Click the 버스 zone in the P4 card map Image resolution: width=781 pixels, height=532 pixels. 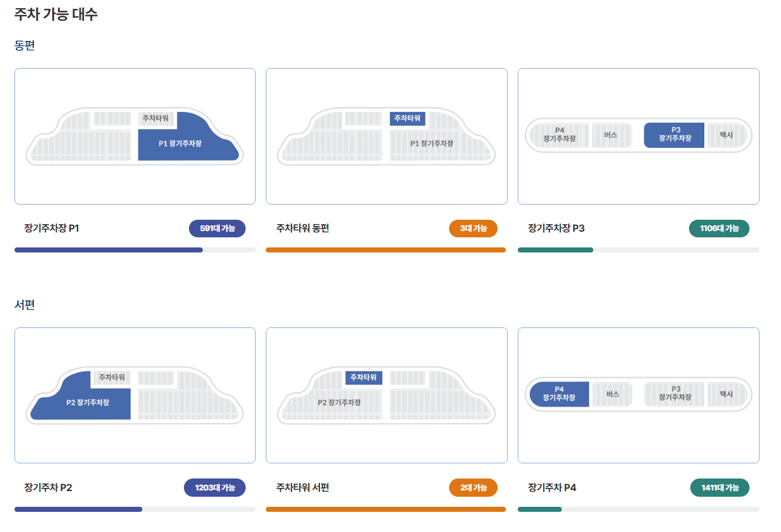612,394
